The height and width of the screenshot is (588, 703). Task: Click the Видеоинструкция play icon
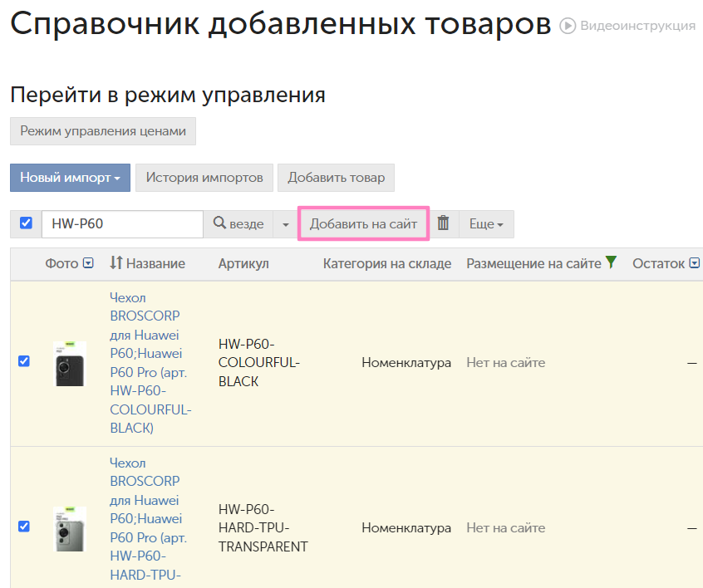tap(568, 26)
